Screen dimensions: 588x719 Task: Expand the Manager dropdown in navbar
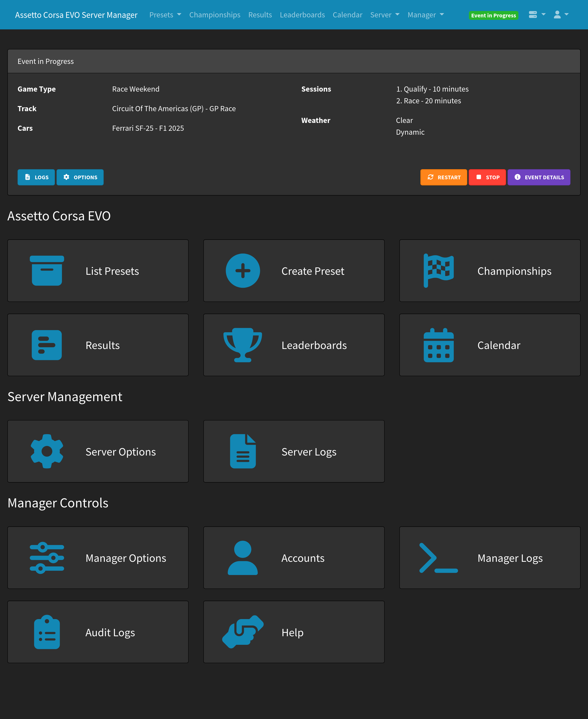[x=426, y=14]
